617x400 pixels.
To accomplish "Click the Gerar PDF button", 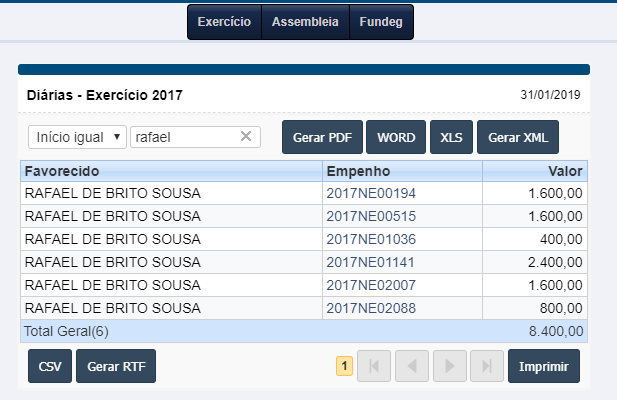I will [x=321, y=137].
